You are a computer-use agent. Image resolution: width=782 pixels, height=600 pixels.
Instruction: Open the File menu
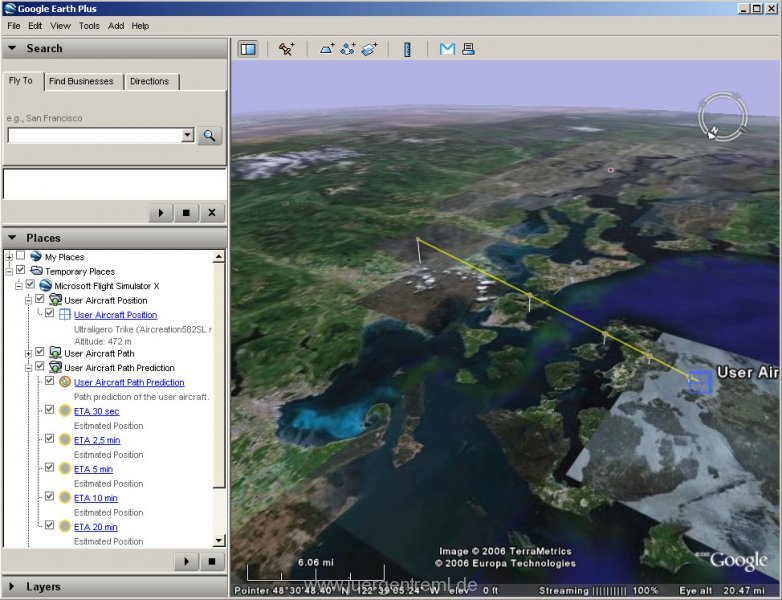coord(14,26)
